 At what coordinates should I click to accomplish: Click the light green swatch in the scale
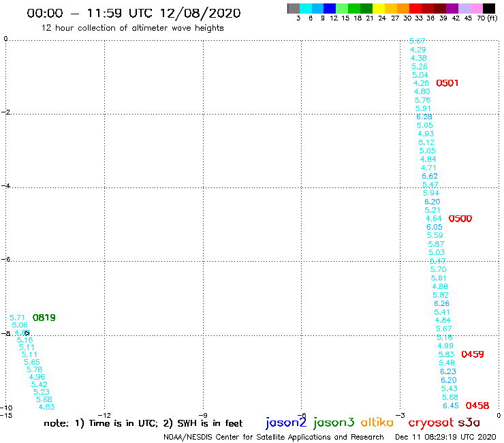coord(342,8)
